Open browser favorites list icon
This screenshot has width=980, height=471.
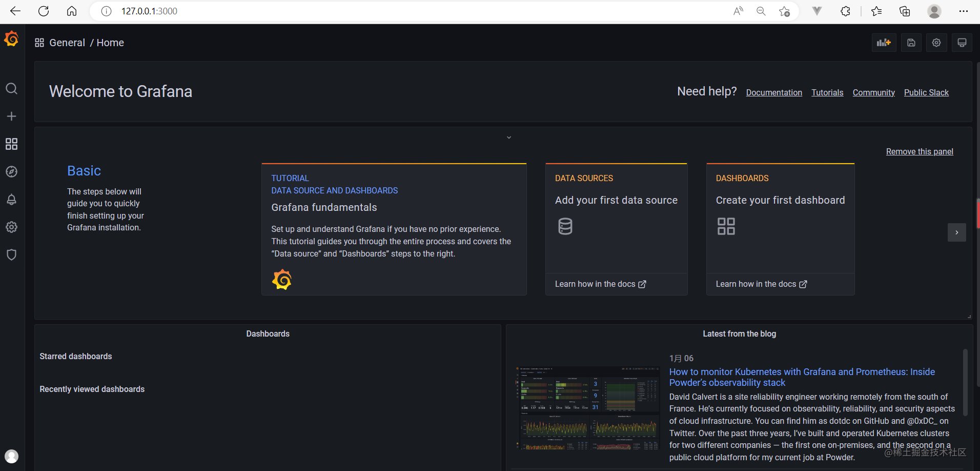point(876,11)
